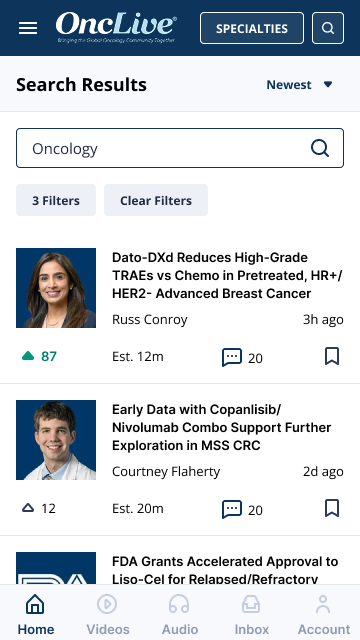Toggle upvote on the Dato-DXd article
The image size is (360, 640).
28,356
